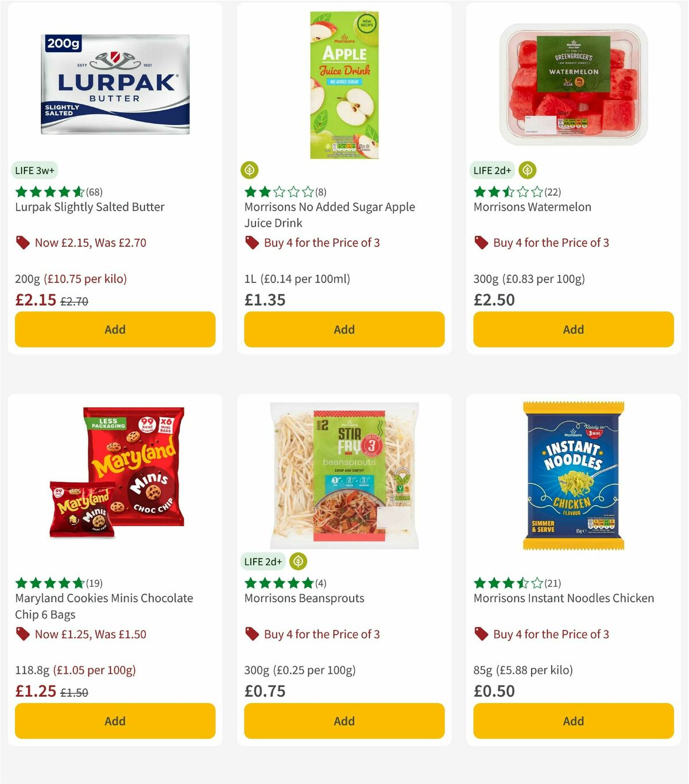Click the offer tag icon on Maryland Cookies Minis
The height and width of the screenshot is (784, 689).
23,634
